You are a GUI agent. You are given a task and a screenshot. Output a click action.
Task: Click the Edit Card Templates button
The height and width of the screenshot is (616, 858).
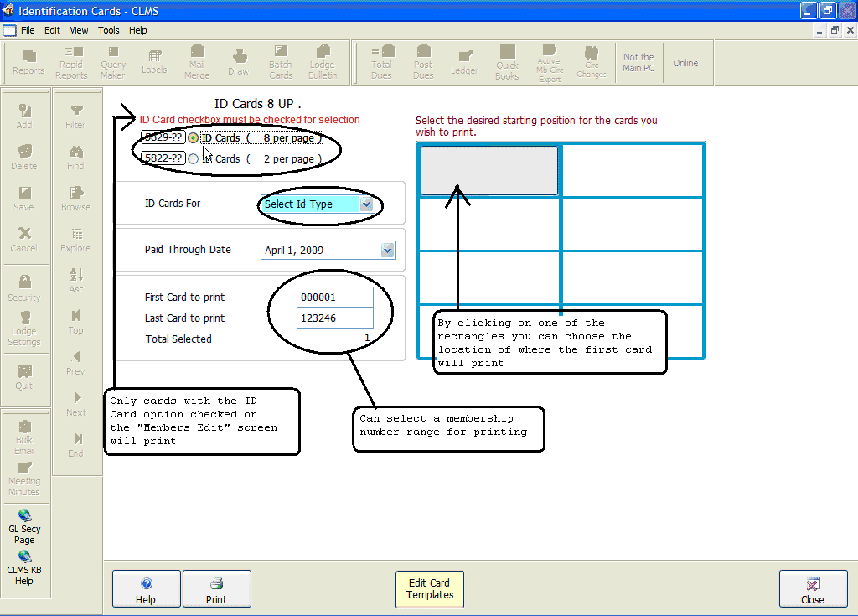[429, 589]
